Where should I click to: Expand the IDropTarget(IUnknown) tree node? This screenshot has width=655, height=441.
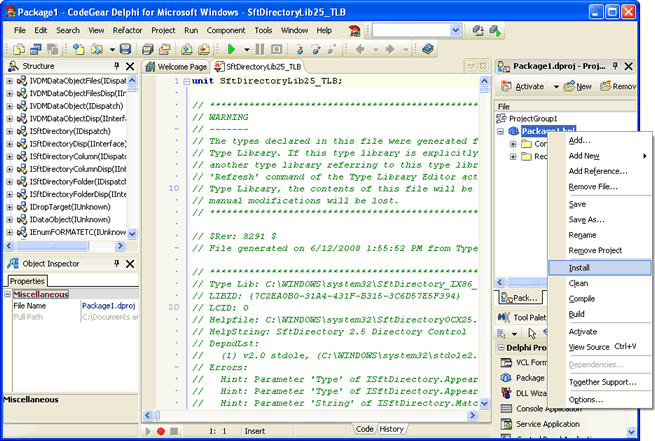pos(9,207)
